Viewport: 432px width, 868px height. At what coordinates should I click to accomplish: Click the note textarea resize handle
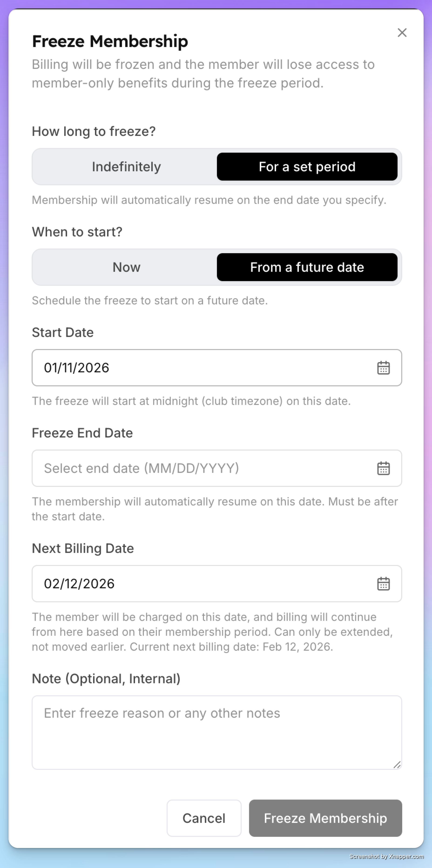397,764
